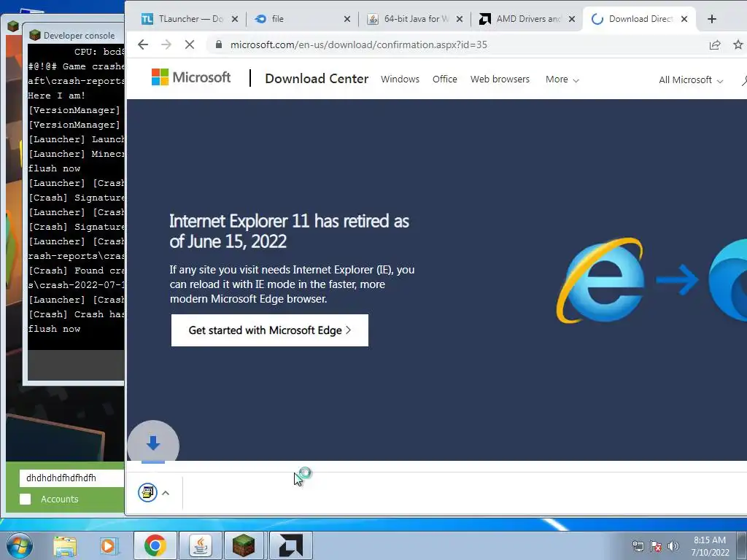This screenshot has width=747, height=560.
Task: Click the Java taskbar icon
Action: pyautogui.click(x=200, y=545)
